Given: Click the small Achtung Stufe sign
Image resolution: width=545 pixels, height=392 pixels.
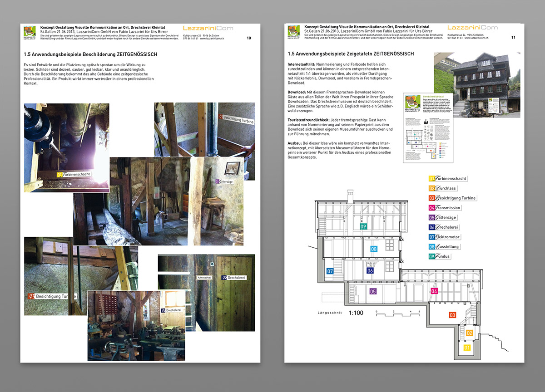Looking at the screenshot, I should pyautogui.click(x=205, y=277).
